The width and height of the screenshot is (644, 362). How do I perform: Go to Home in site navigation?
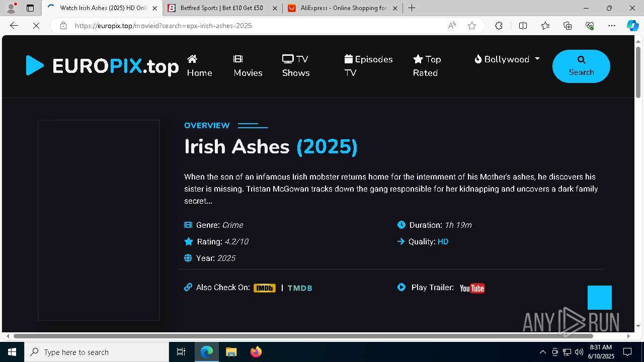tap(199, 66)
